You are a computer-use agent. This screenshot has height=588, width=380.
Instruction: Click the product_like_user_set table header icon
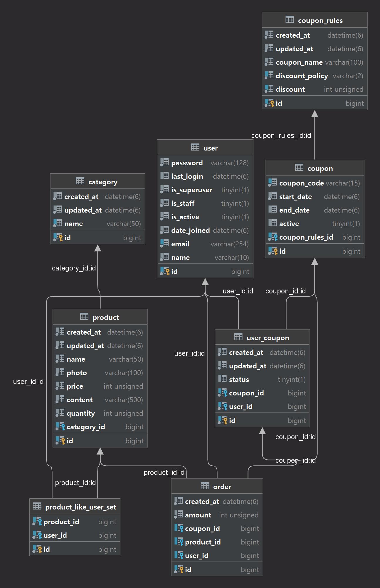[37, 506]
